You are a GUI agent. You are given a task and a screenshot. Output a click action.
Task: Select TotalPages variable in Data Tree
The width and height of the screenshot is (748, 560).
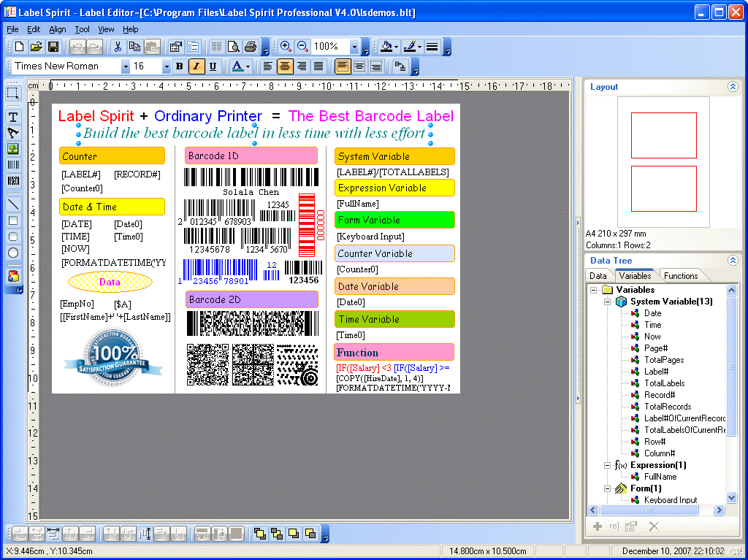tap(663, 360)
